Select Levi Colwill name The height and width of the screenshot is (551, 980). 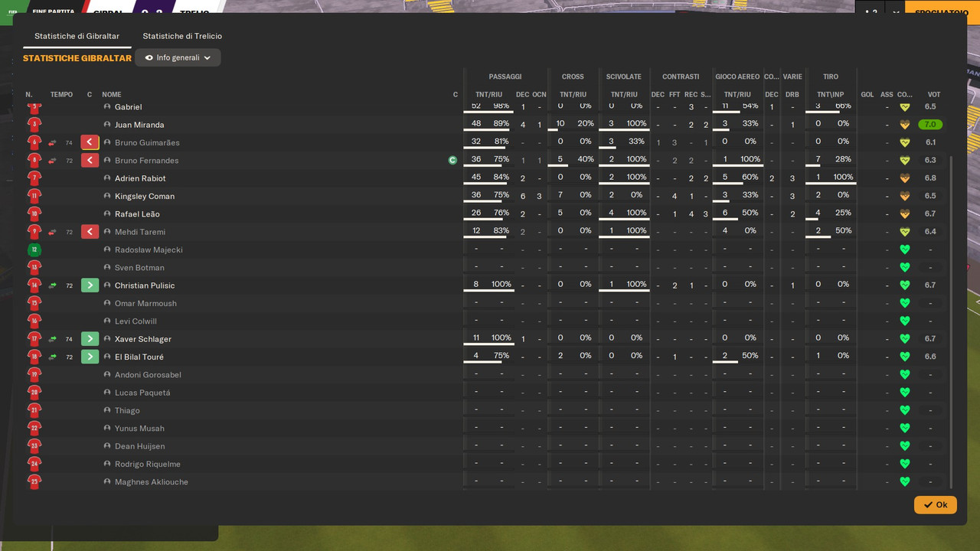tap(136, 321)
